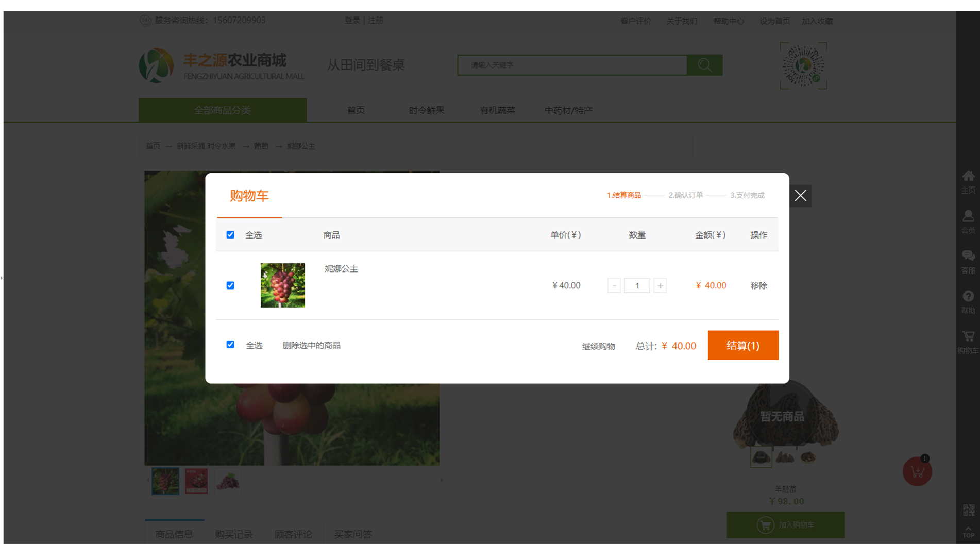
Task: Select first grape thumbnail under main image
Action: [165, 481]
